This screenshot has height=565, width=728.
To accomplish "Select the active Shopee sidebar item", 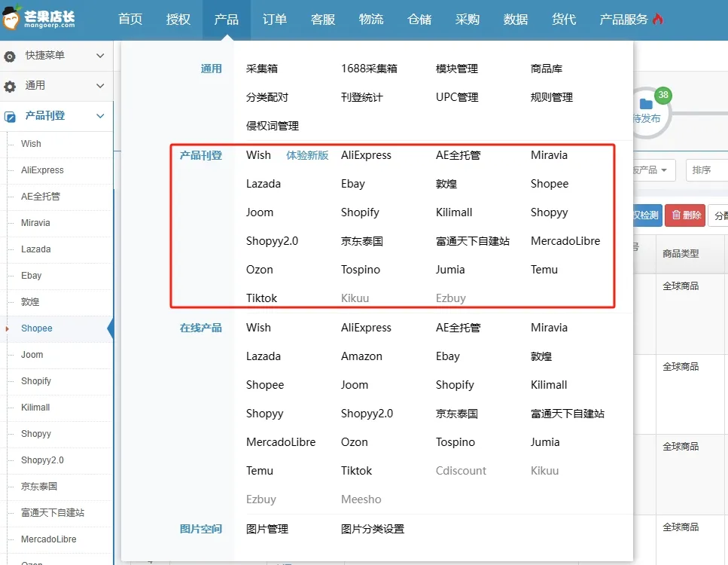I will click(x=37, y=328).
